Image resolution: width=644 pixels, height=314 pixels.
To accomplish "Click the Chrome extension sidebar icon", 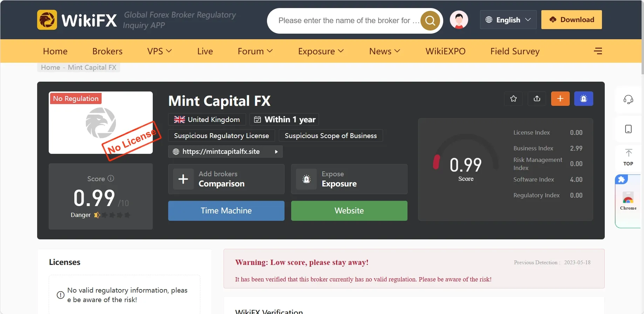I will pos(628,201).
